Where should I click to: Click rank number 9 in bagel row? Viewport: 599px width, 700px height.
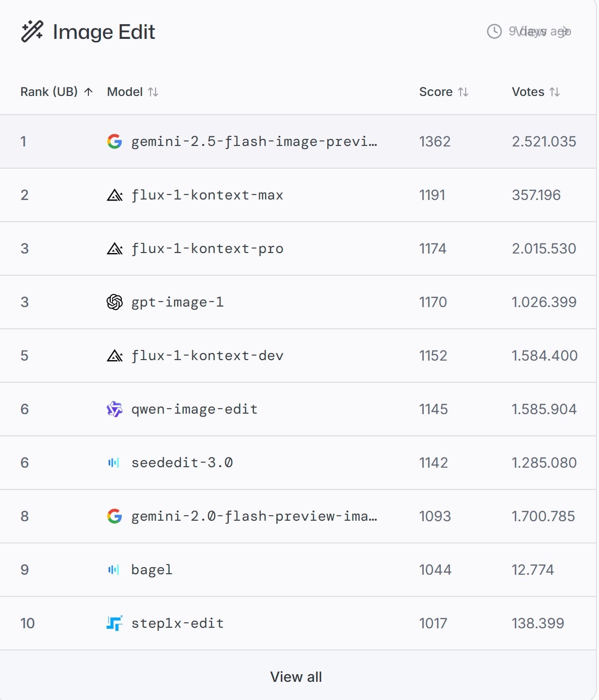24,570
